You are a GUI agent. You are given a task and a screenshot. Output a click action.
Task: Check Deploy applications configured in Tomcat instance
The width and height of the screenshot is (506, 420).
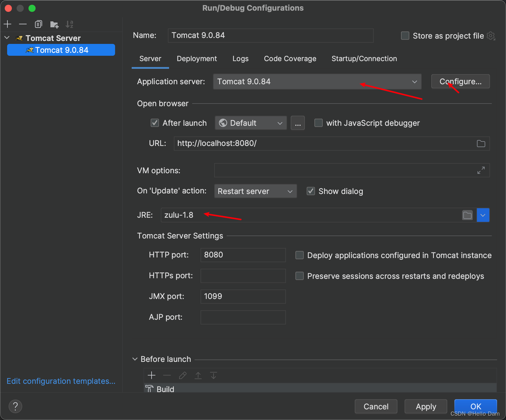300,255
